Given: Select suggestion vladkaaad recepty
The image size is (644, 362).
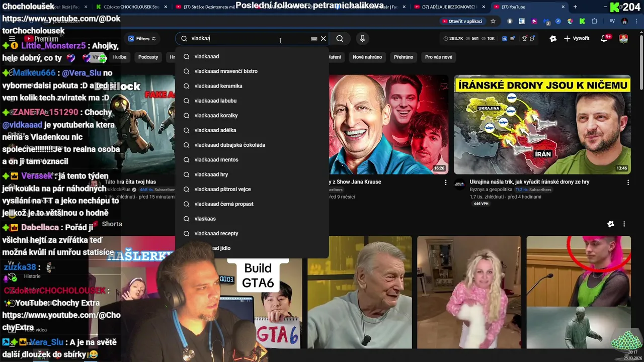Looking at the screenshot, I should [252, 233].
